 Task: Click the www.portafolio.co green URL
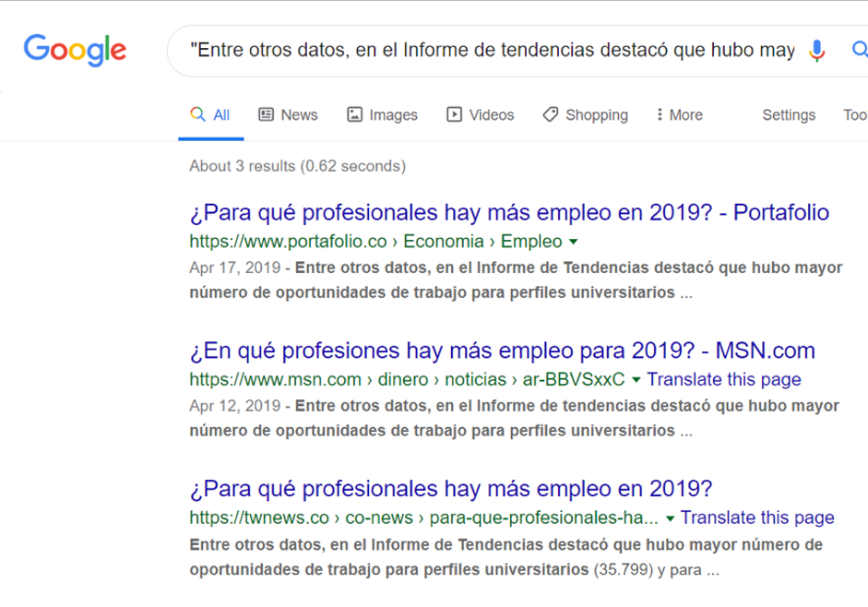click(x=288, y=242)
